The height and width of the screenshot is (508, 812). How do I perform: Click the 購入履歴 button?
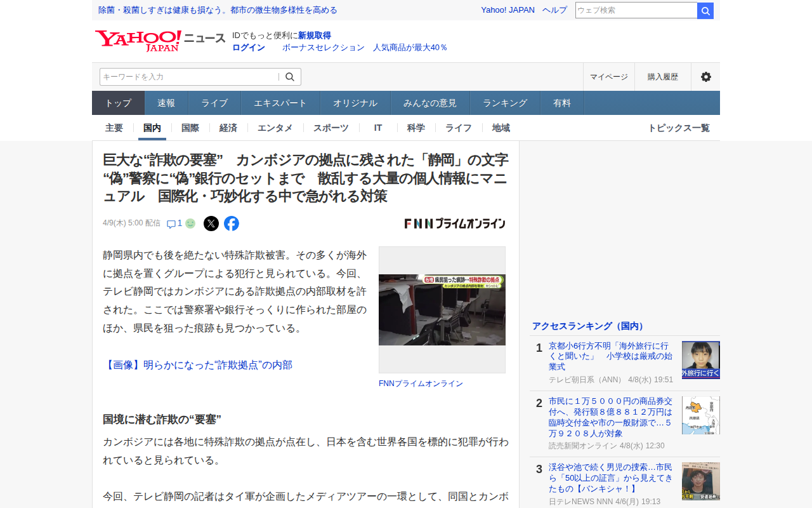tap(663, 77)
